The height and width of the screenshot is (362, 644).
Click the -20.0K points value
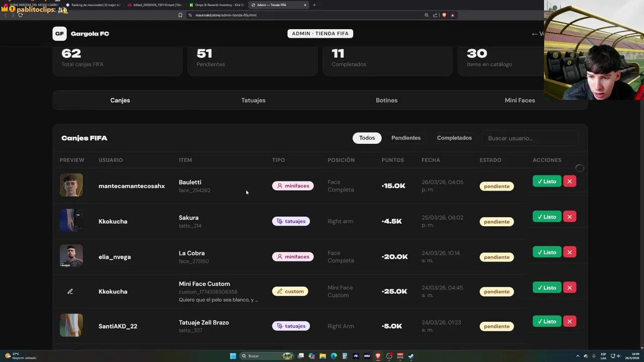click(395, 257)
